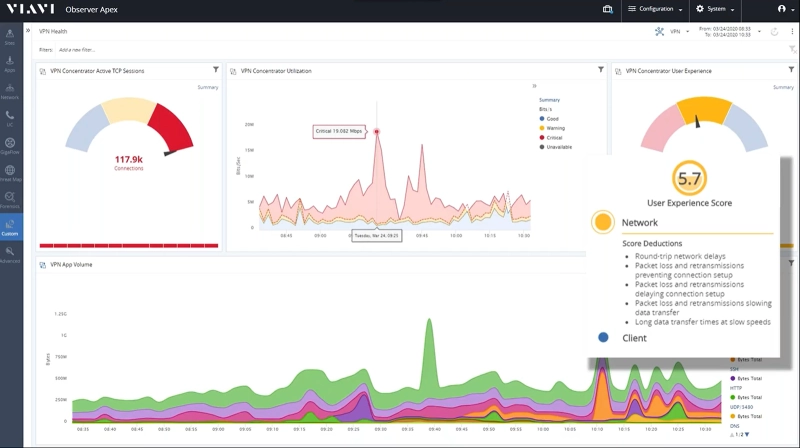Open the Threat Map globe icon
Screen dimensions: 800x448
click(10, 173)
